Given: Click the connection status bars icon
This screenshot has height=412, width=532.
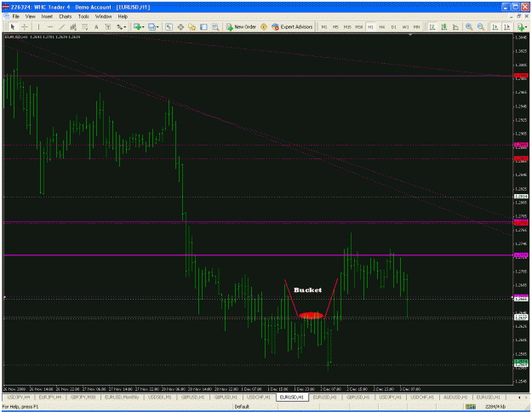Looking at the screenshot, I should click(470, 407).
